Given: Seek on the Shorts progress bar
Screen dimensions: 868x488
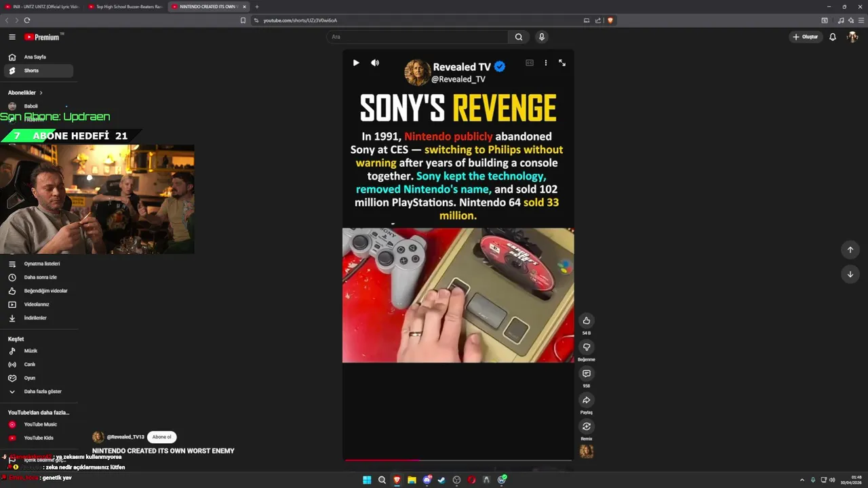Looking at the screenshot, I should [x=458, y=460].
